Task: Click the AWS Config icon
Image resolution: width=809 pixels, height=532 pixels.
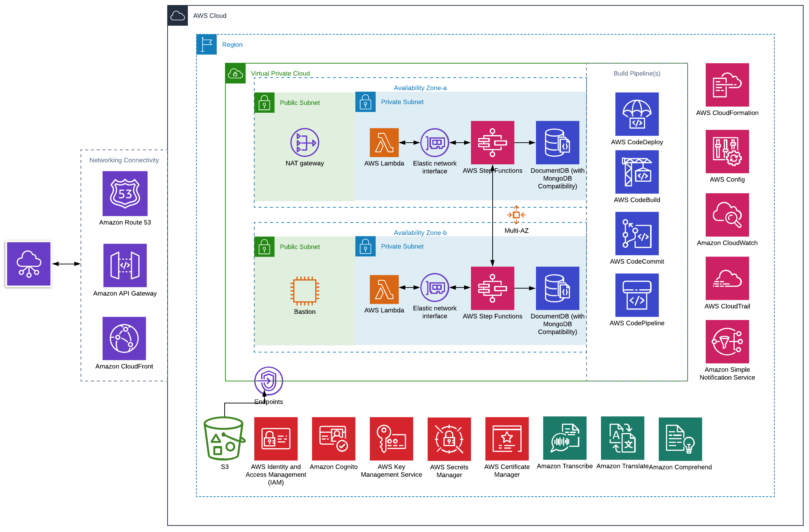Action: (x=727, y=152)
